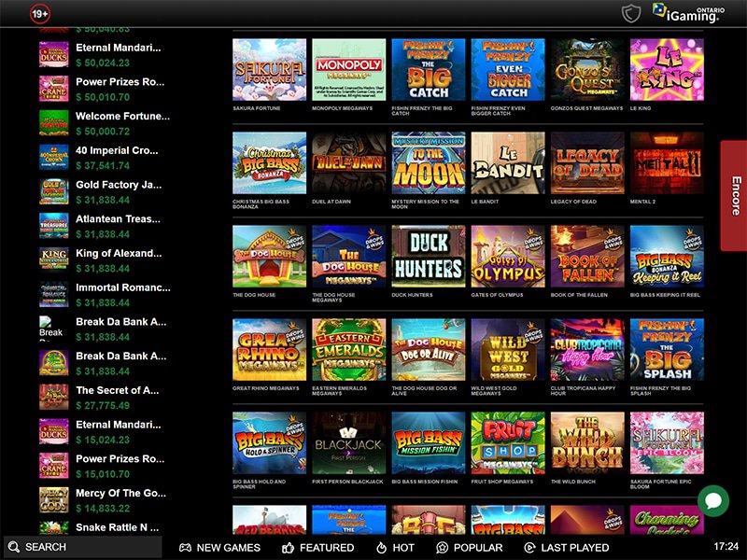Image resolution: width=747 pixels, height=560 pixels.
Task: Open the New Games tab
Action: pyautogui.click(x=219, y=548)
